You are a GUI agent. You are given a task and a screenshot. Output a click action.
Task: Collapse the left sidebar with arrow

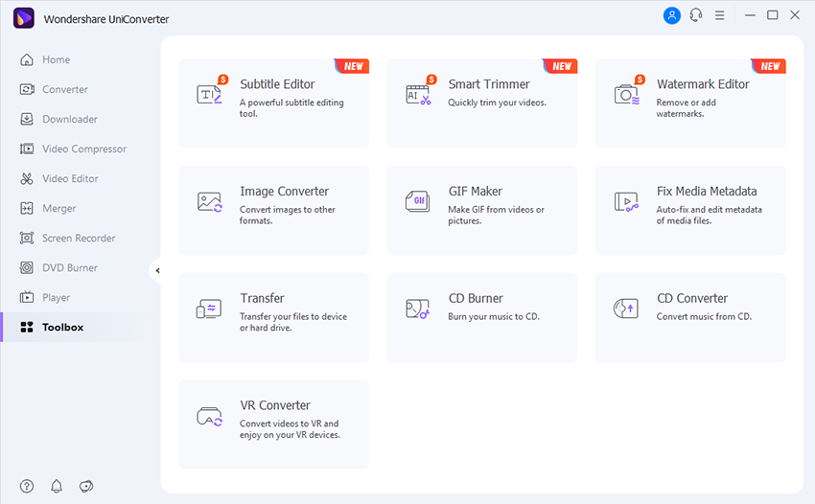(157, 271)
